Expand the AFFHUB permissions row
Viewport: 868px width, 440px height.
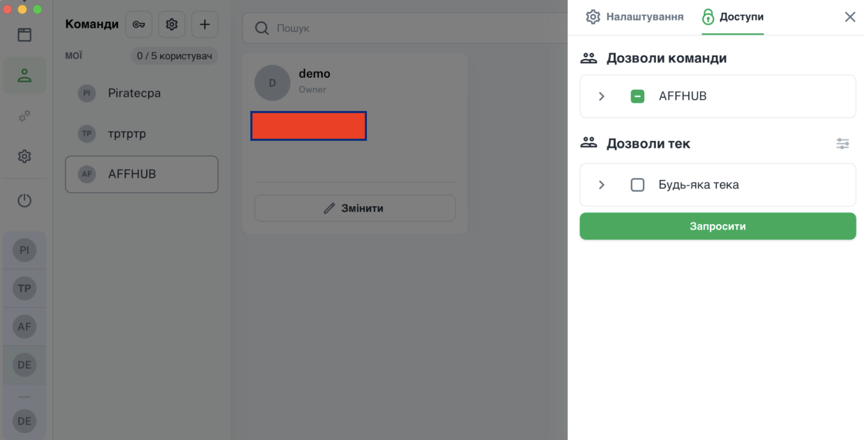coord(601,96)
